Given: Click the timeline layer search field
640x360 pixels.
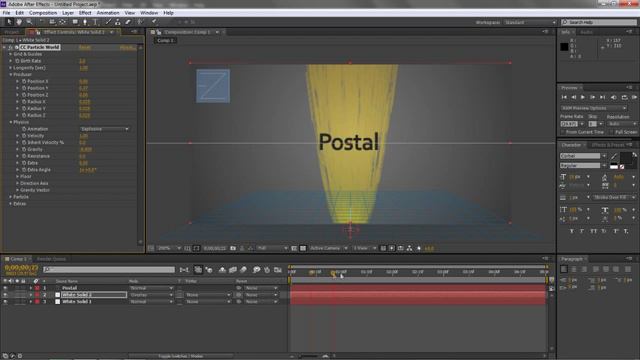Looking at the screenshot, I should pyautogui.click(x=109, y=270).
